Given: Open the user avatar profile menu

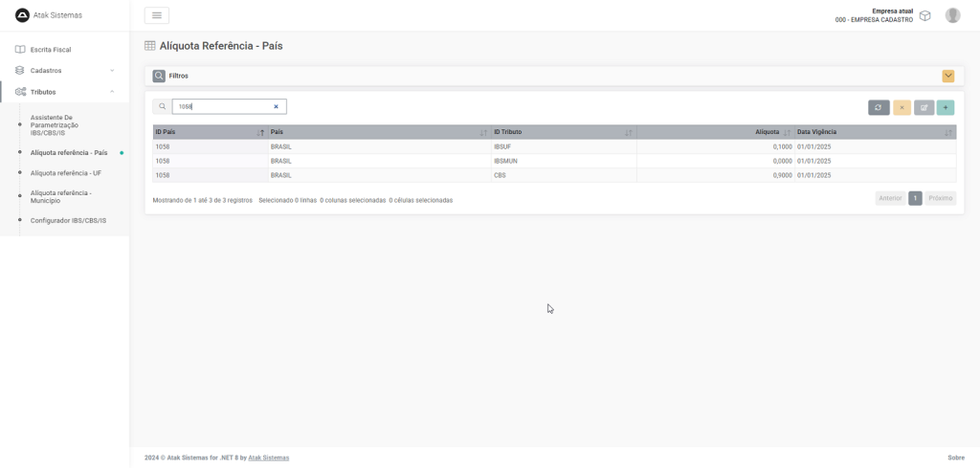Looking at the screenshot, I should (952, 15).
